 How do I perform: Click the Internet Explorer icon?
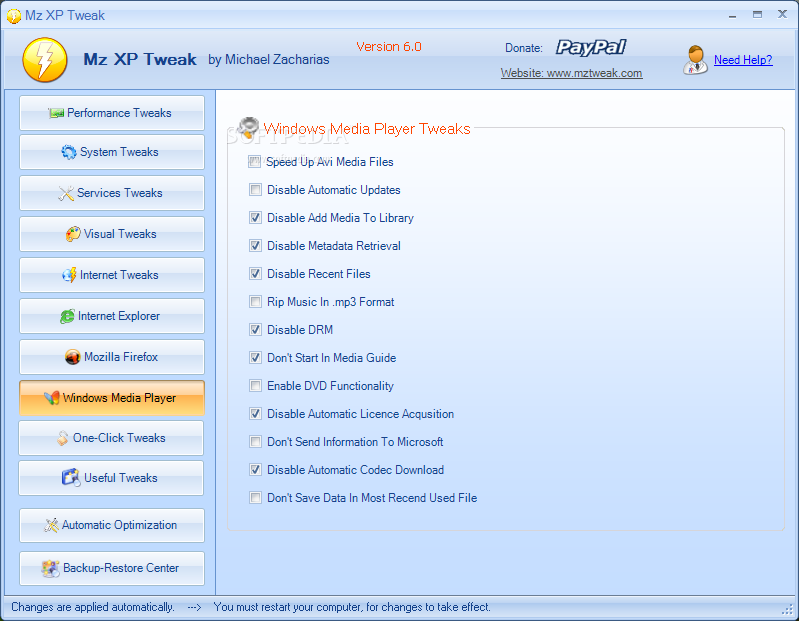coord(67,316)
